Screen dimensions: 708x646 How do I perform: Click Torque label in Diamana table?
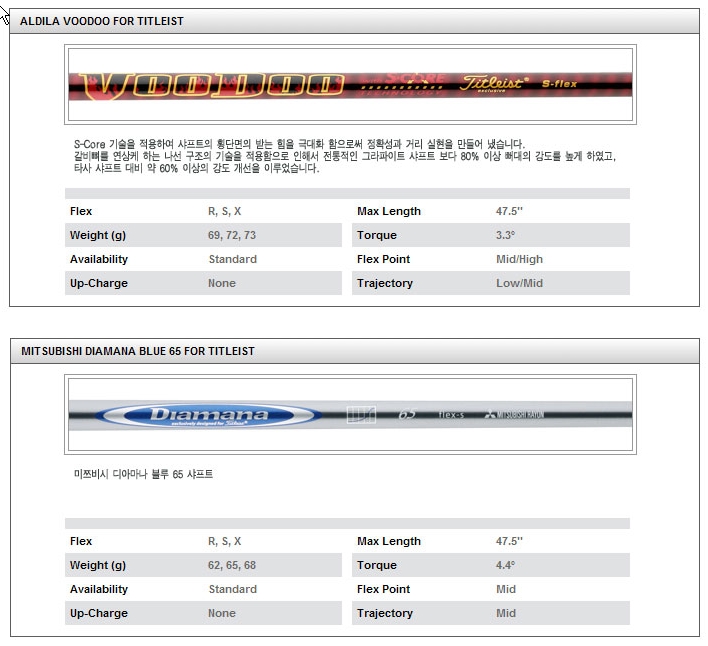(x=377, y=565)
